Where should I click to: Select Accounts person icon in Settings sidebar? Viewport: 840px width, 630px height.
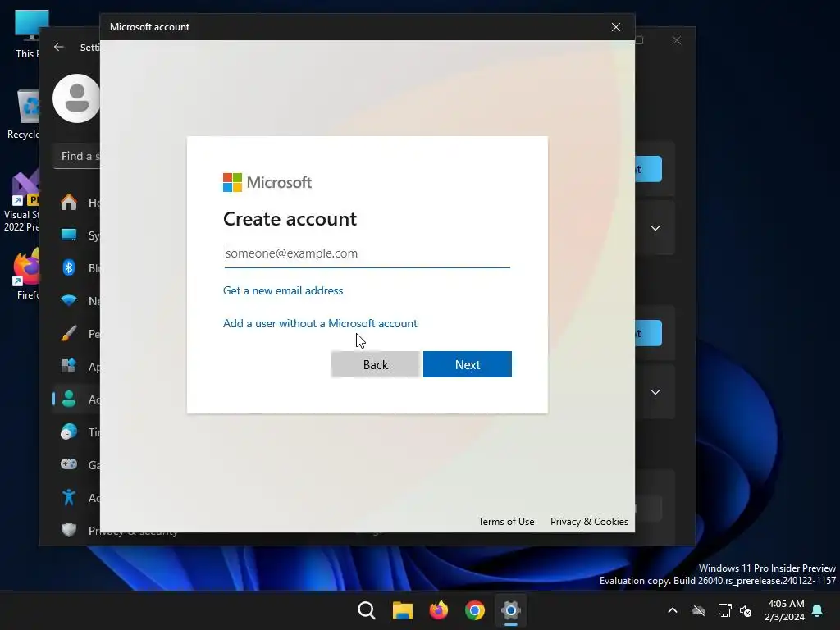click(69, 399)
